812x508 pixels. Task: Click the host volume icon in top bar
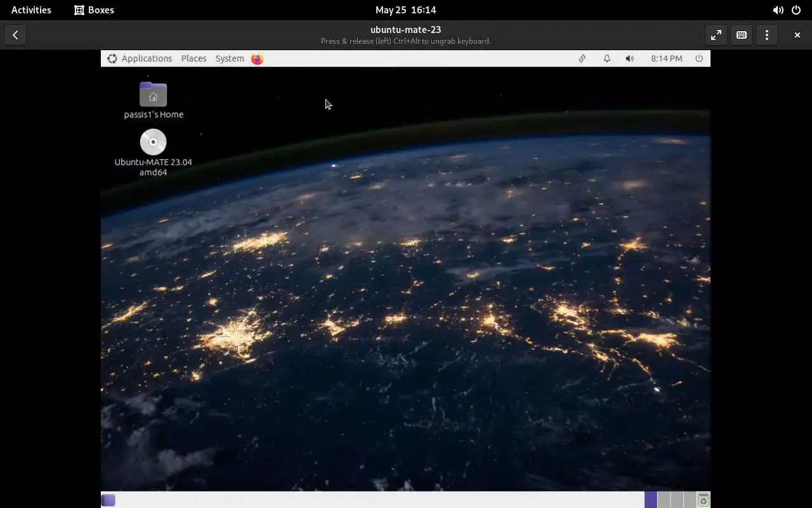coord(778,10)
